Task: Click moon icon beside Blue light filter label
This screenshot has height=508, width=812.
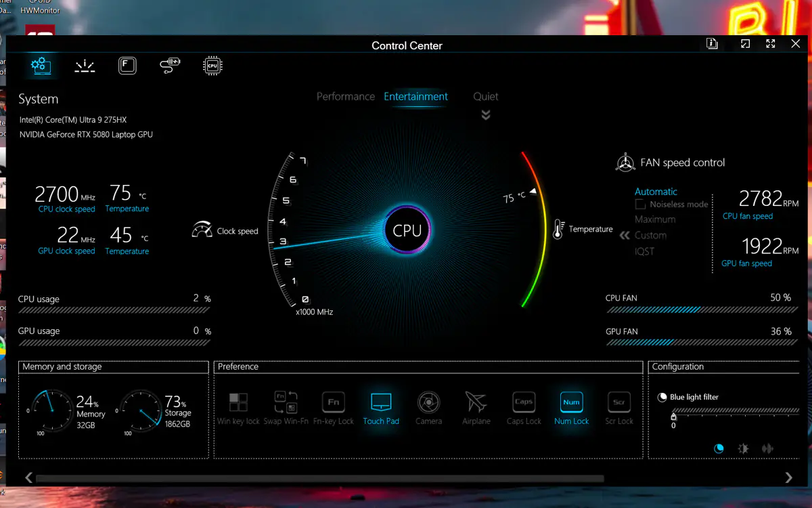Action: coord(662,397)
